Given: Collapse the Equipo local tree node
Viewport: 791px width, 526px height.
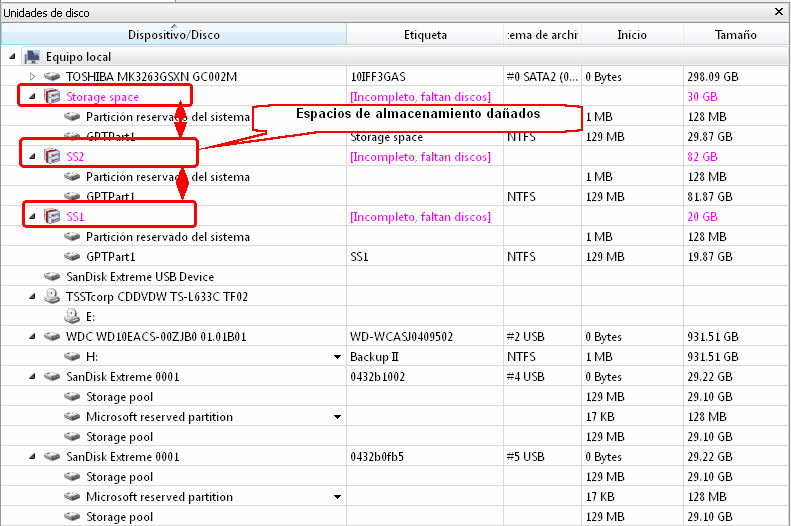Looking at the screenshot, I should (x=13, y=57).
